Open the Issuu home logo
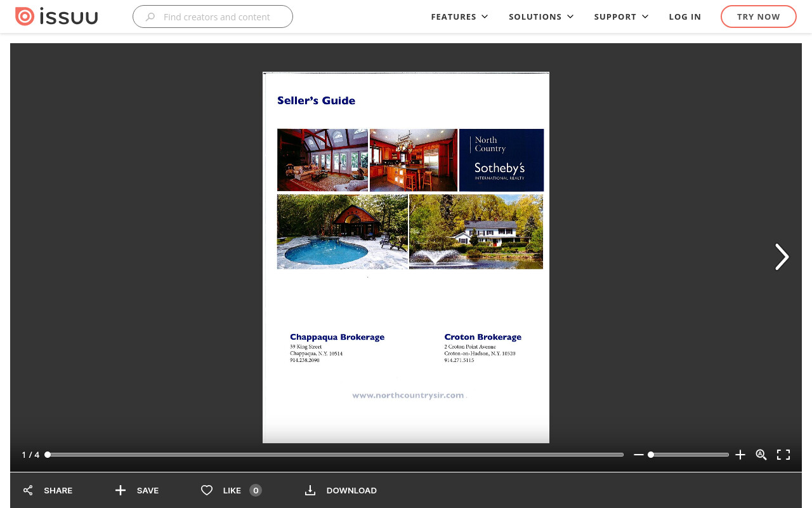The image size is (812, 508). pyautogui.click(x=56, y=17)
